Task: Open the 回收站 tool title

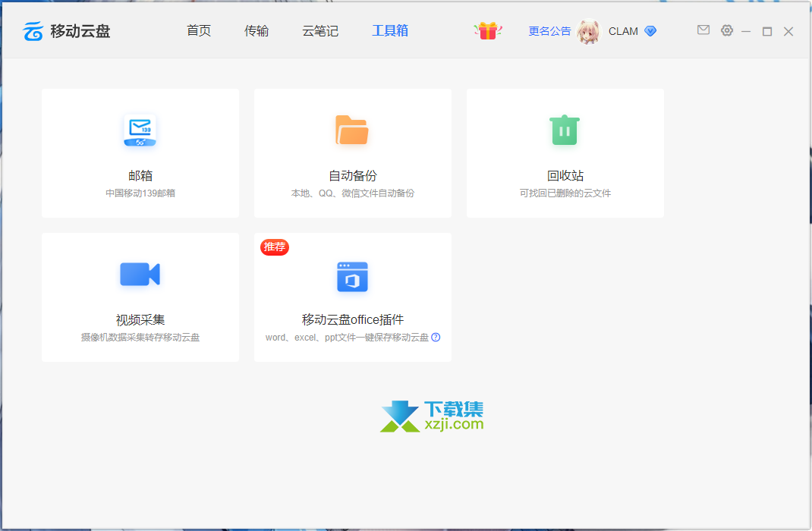Action: [565, 176]
